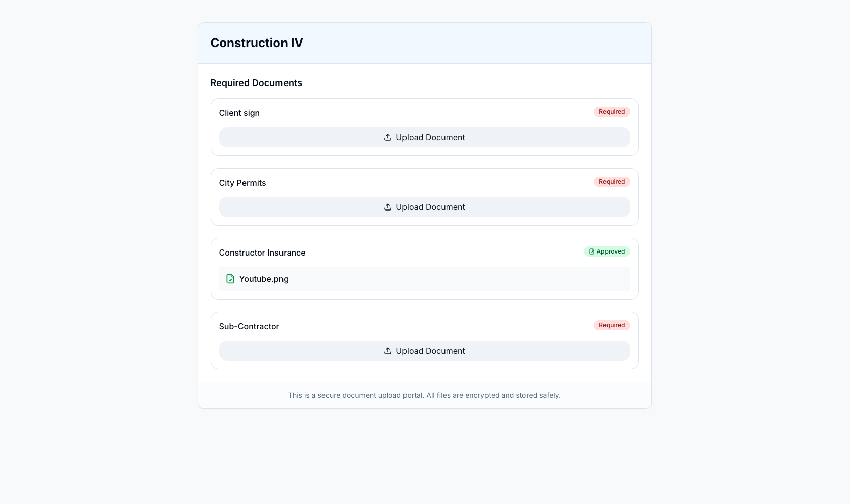Select the Sub-Contractor document title
Screen dimensions: 850x504
pos(249,326)
